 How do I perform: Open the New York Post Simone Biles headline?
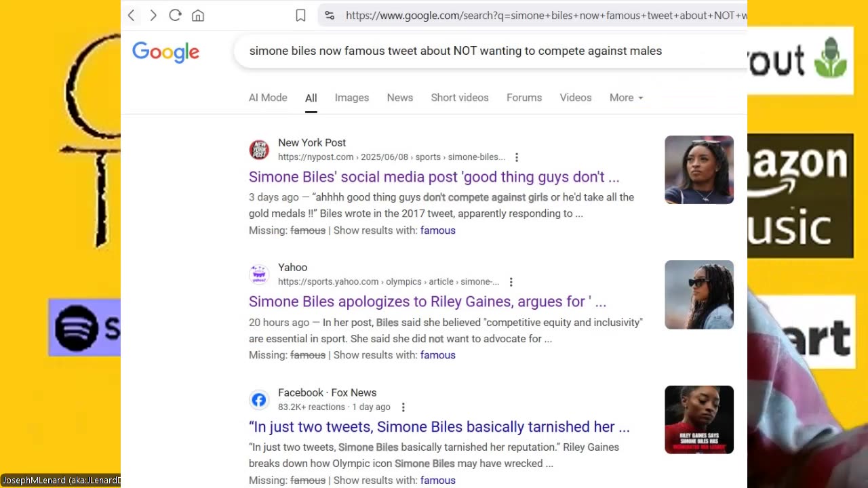(434, 177)
